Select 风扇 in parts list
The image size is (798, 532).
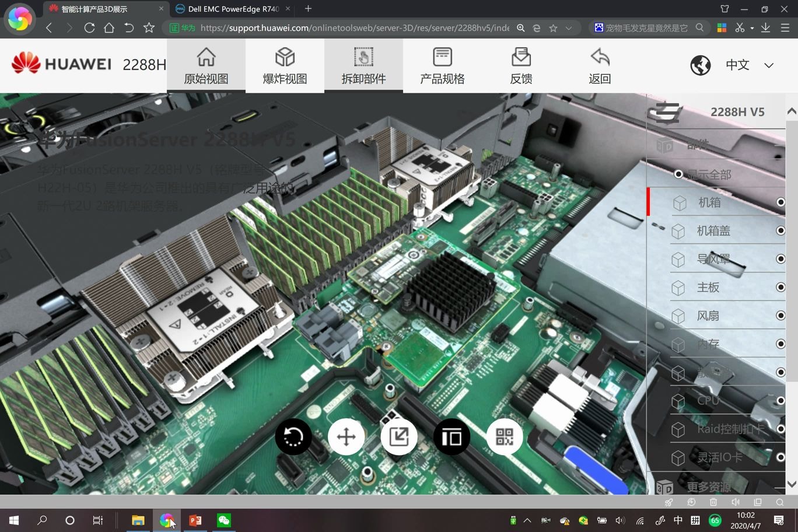(708, 316)
